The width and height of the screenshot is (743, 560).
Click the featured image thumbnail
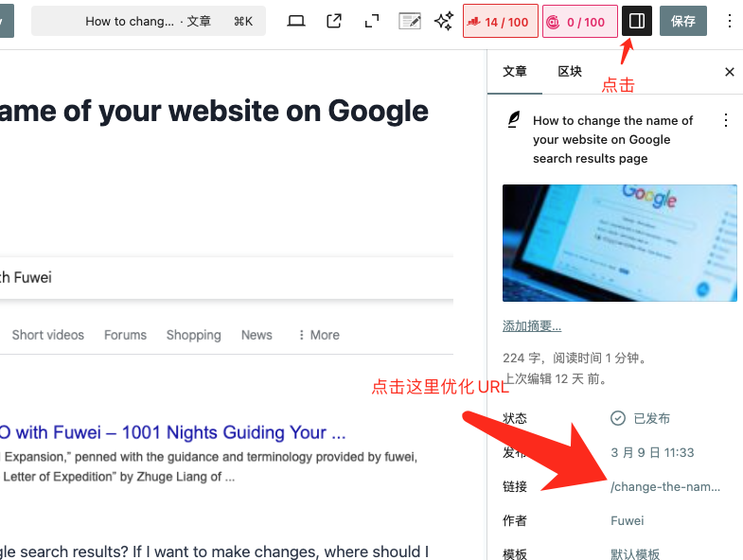[619, 242]
